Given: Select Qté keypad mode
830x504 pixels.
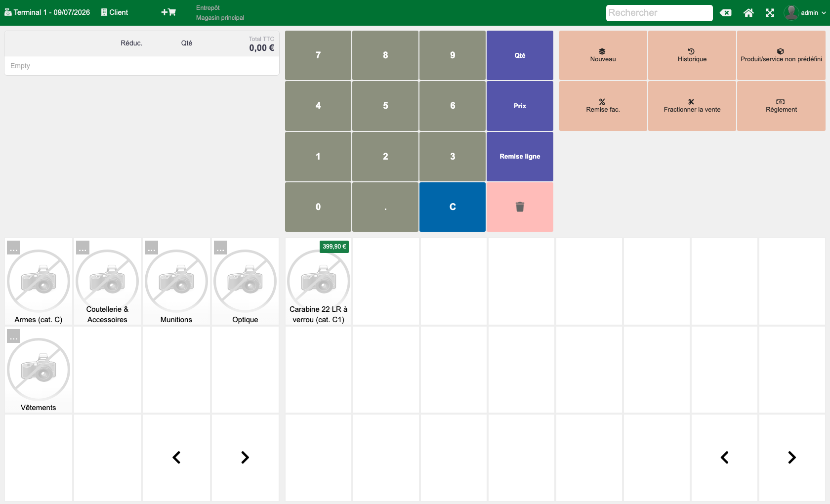Looking at the screenshot, I should [520, 55].
